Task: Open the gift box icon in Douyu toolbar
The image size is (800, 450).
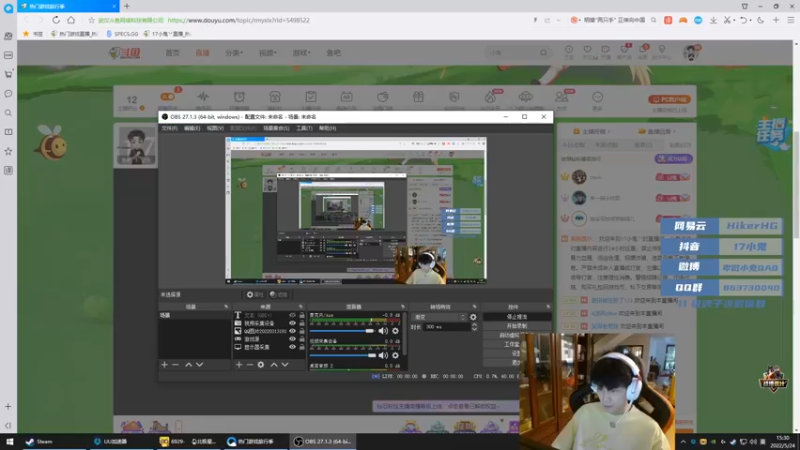Action: coord(418,97)
